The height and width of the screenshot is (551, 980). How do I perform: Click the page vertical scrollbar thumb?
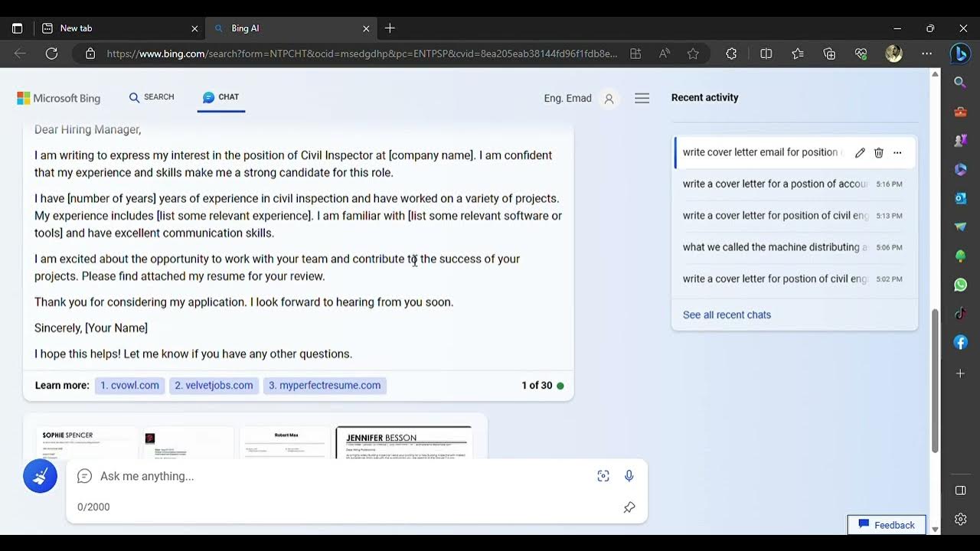point(935,380)
